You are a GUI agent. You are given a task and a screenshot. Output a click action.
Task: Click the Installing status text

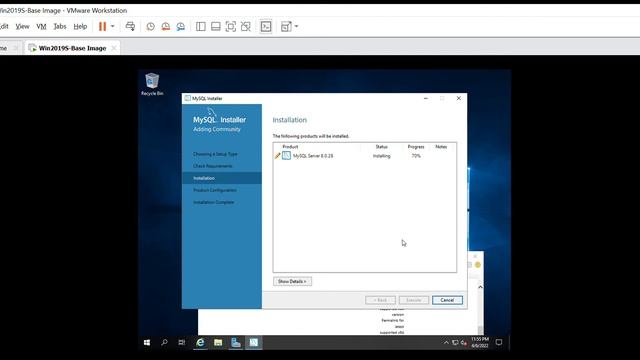[382, 156]
